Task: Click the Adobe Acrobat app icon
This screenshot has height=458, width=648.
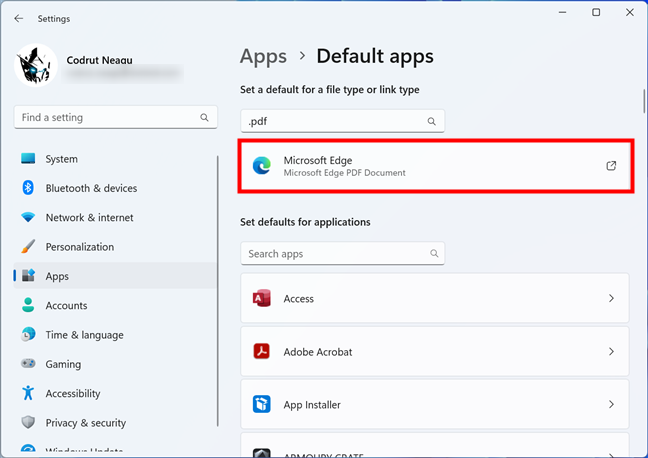Action: pos(262,352)
